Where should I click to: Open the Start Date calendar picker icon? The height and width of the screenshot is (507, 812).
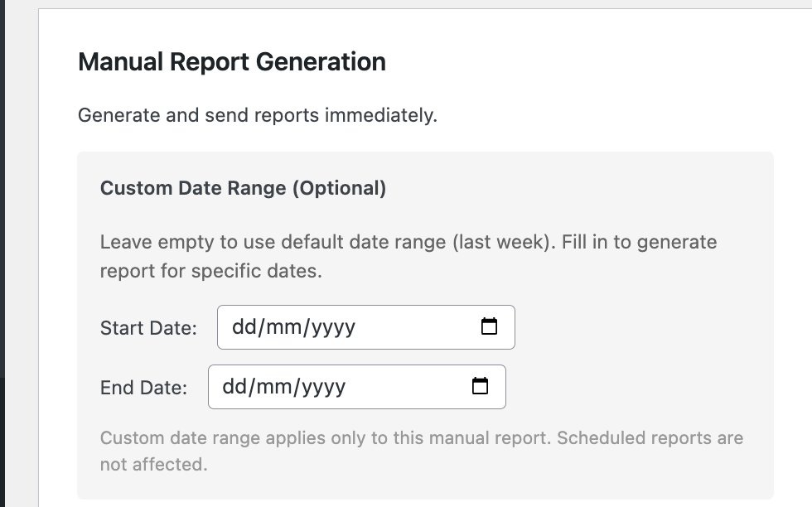click(489, 326)
